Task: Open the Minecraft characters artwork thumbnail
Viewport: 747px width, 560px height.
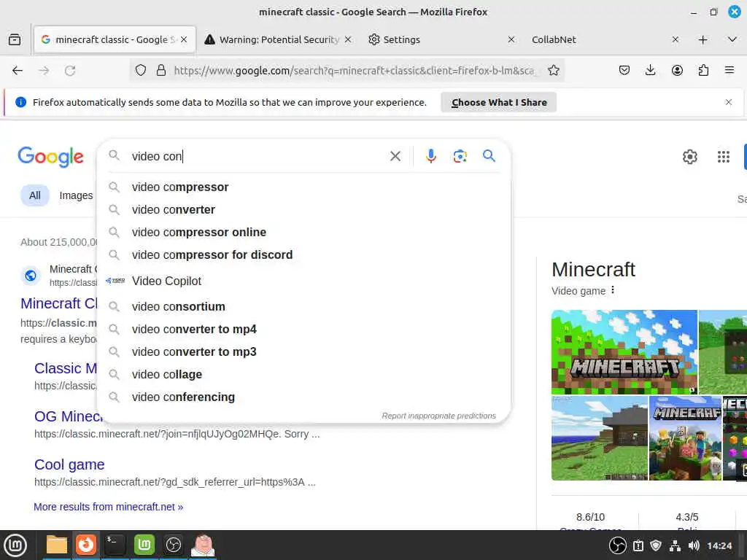Action: (685, 438)
